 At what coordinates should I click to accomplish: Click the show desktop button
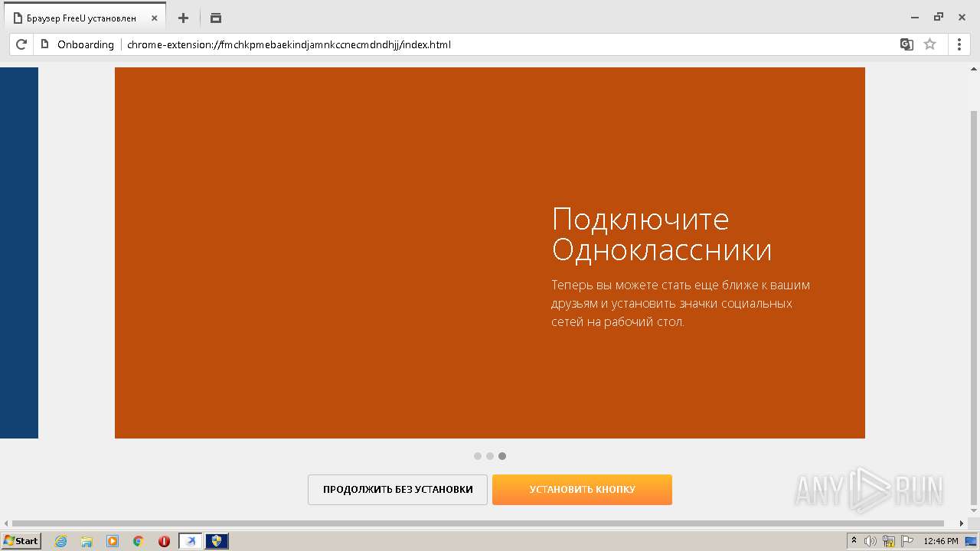click(972, 541)
